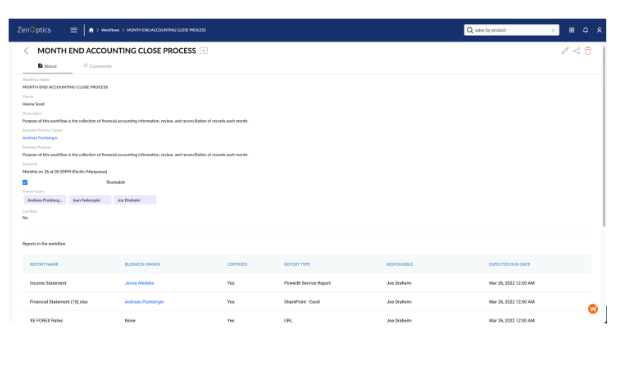This screenshot has height=366, width=619.
Task: Sort by the Report Name column header
Action: [44, 264]
